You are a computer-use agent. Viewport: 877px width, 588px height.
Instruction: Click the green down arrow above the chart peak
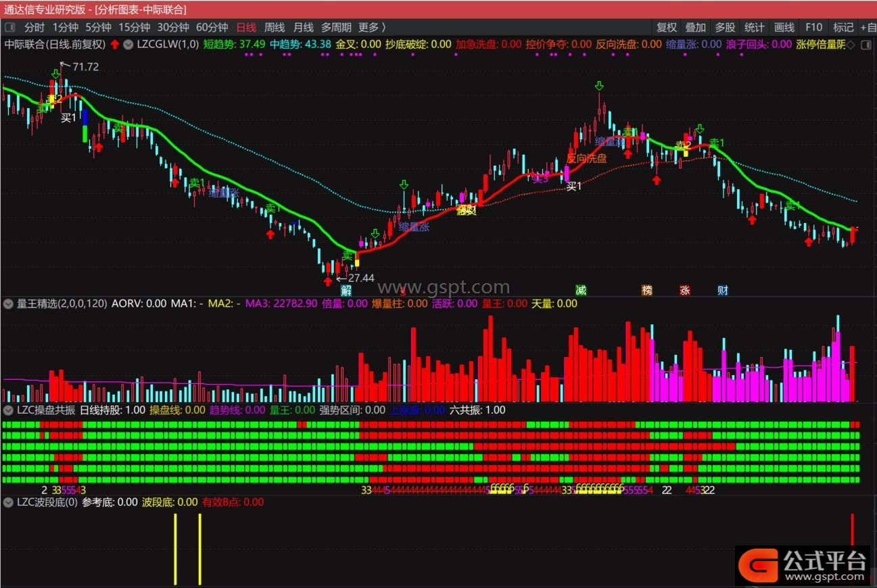(x=599, y=86)
